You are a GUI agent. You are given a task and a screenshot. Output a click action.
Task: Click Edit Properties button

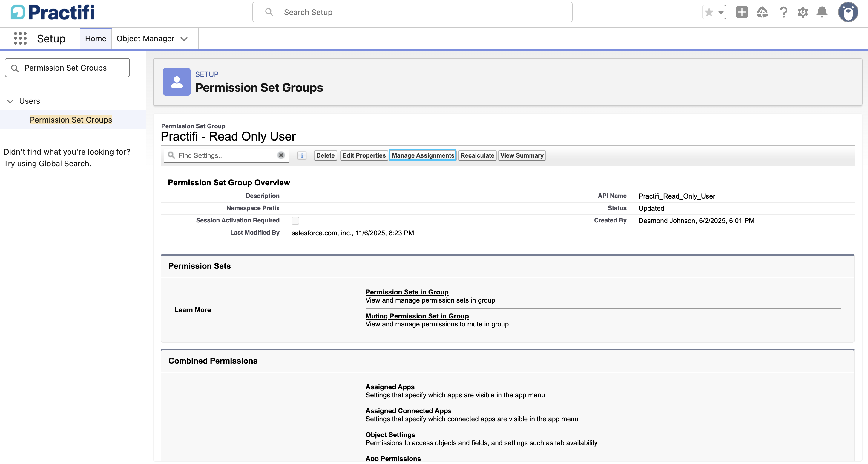tap(364, 155)
